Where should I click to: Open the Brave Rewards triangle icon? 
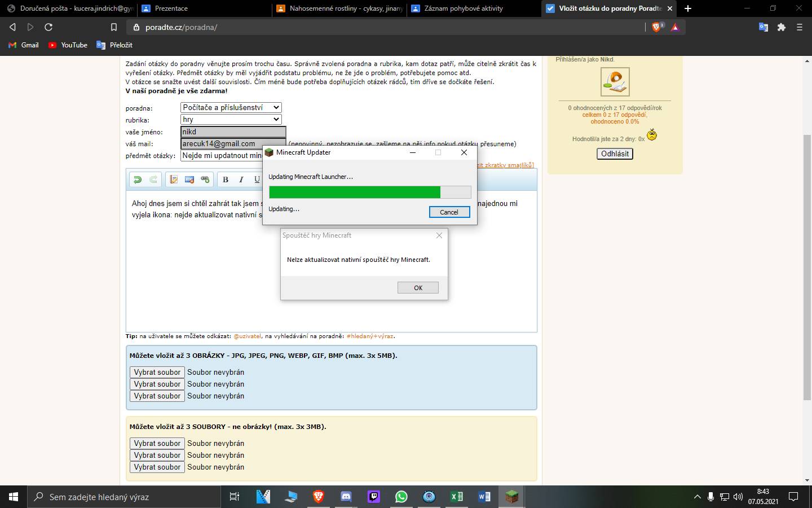(x=675, y=27)
